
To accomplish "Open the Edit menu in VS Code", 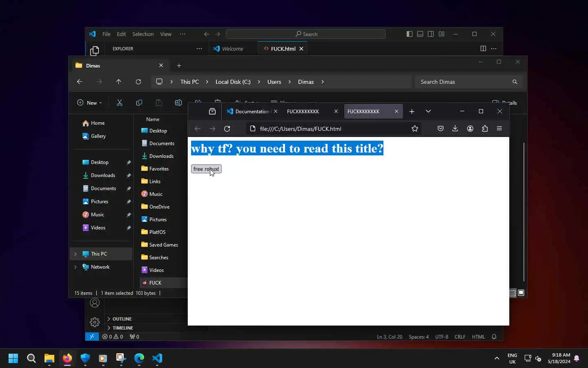I will (x=121, y=34).
